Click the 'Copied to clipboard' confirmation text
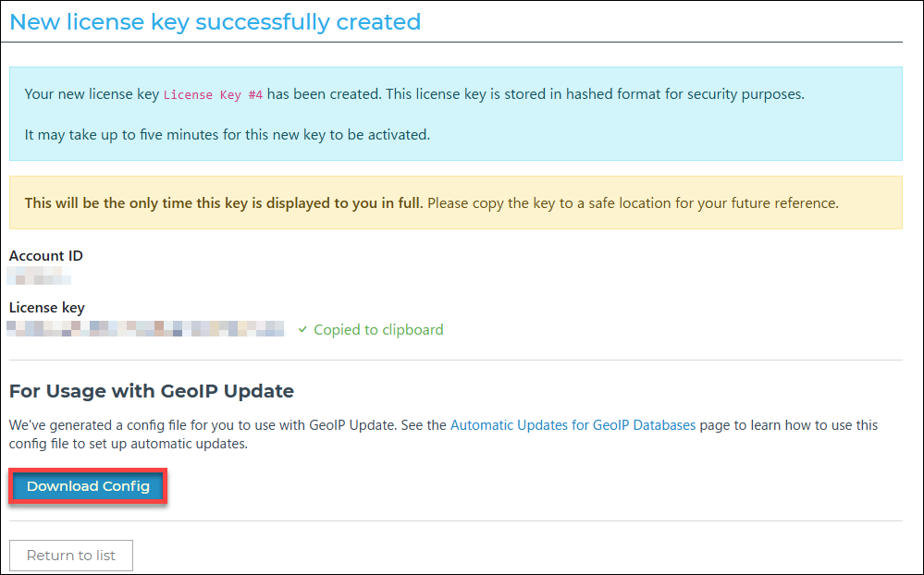The image size is (924, 575). [x=378, y=330]
